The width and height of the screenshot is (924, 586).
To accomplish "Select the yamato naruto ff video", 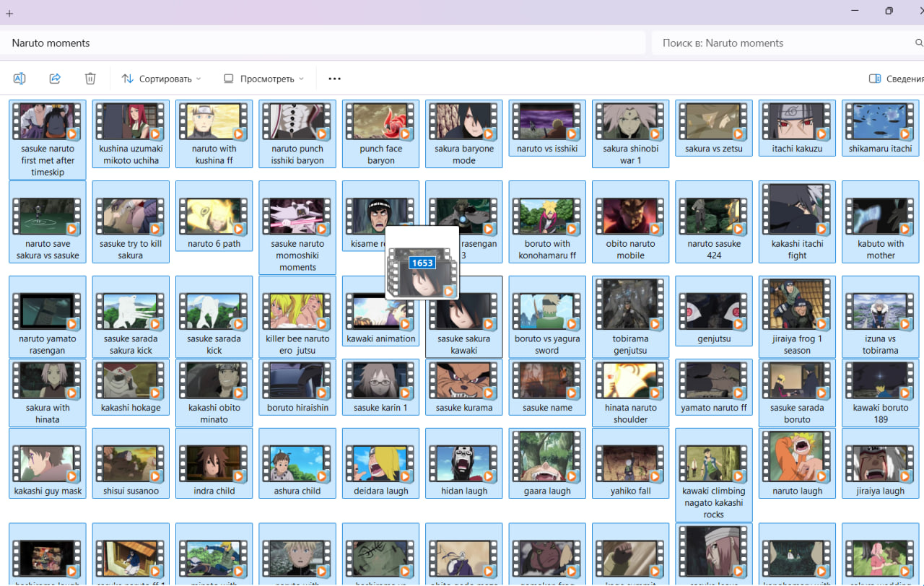I will (714, 387).
